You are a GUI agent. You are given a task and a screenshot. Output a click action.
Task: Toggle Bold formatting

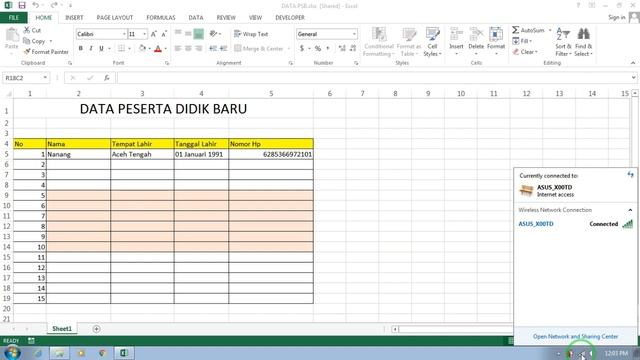pyautogui.click(x=80, y=48)
